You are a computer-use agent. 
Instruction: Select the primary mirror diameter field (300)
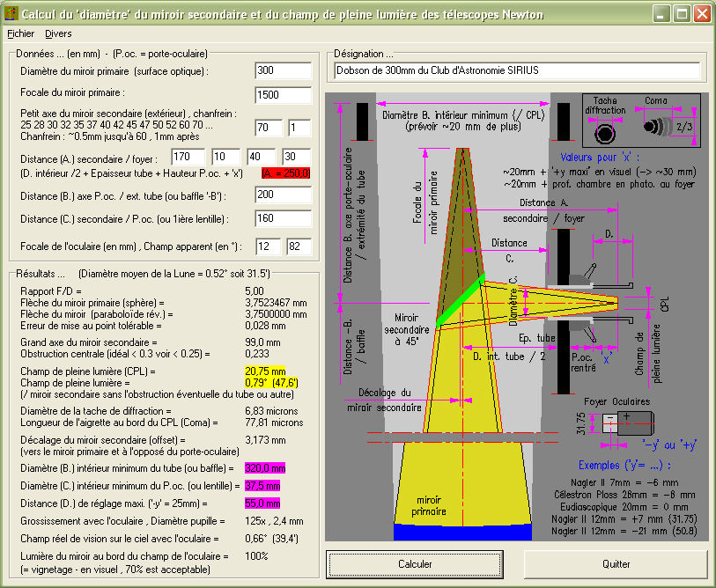(x=283, y=70)
